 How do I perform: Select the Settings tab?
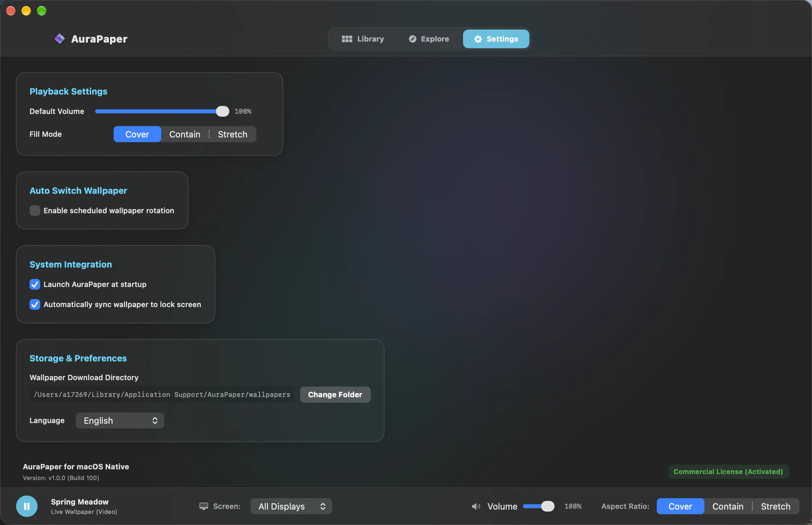(496, 39)
